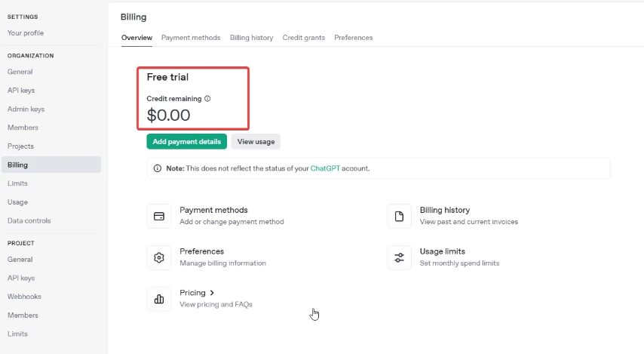Select Data controls in the sidebar
644x354 pixels.
point(29,221)
